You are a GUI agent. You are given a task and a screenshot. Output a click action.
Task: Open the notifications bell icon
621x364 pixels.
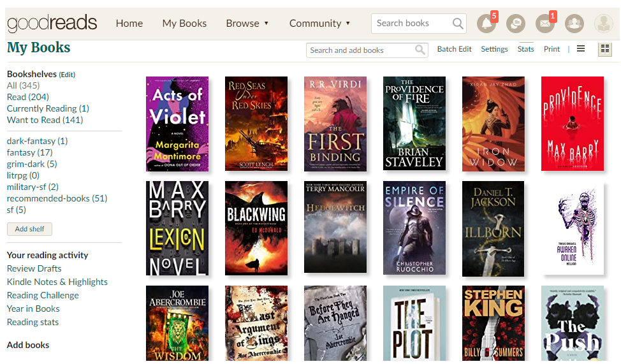(486, 24)
